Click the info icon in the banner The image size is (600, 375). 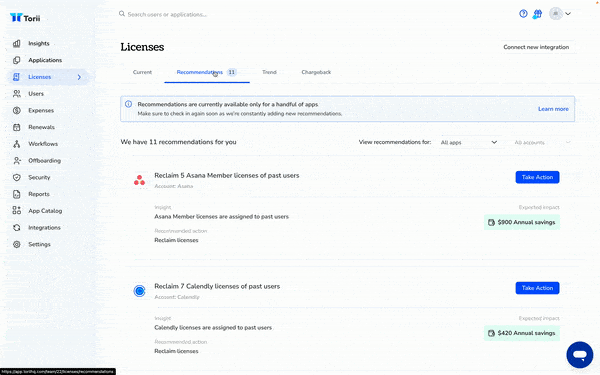[129, 104]
